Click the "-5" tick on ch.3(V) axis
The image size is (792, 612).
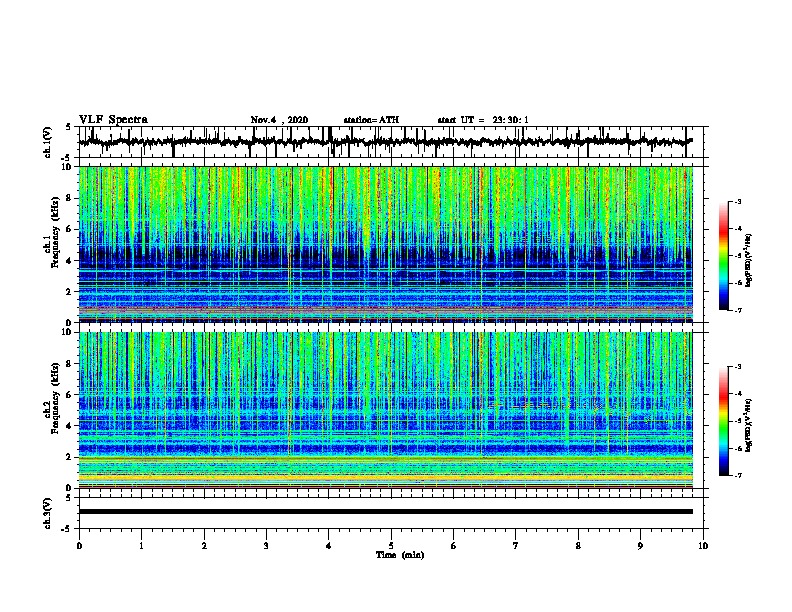click(x=66, y=529)
